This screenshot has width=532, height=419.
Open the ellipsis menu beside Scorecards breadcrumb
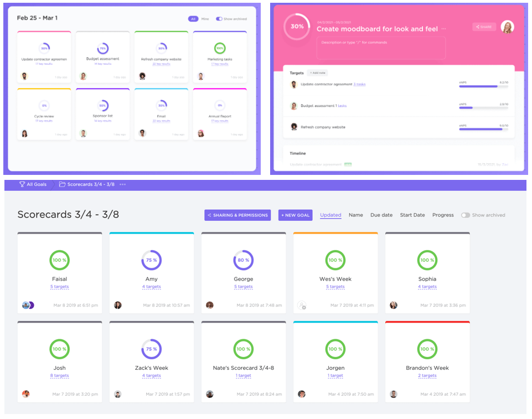coord(122,184)
